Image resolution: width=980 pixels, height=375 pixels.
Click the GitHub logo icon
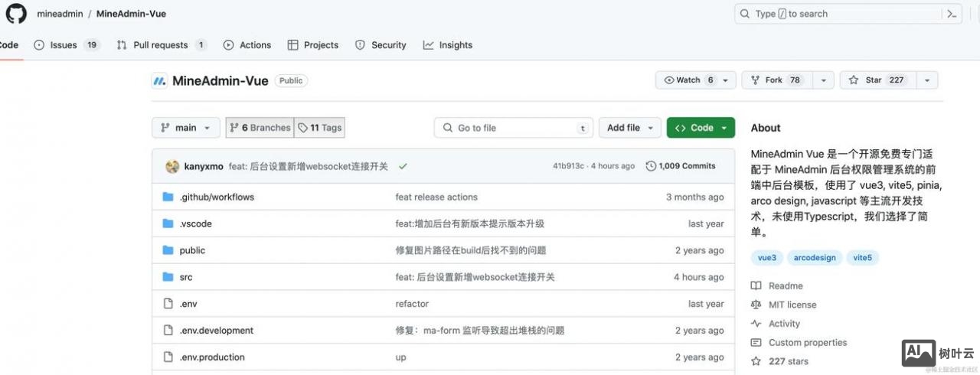tap(16, 14)
